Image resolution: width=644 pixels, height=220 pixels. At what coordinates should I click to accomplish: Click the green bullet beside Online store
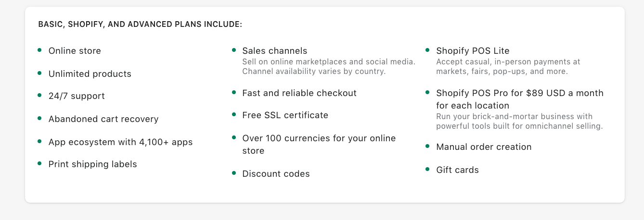pos(40,50)
